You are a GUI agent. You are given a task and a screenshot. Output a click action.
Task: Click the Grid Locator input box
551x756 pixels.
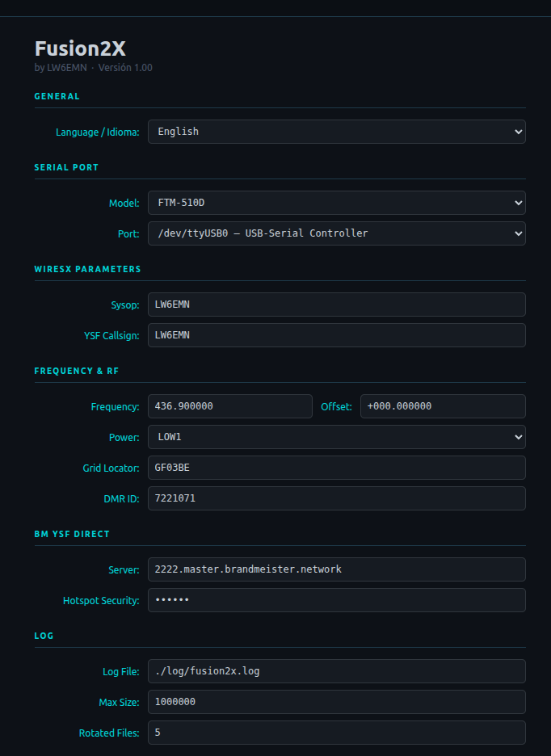point(336,468)
